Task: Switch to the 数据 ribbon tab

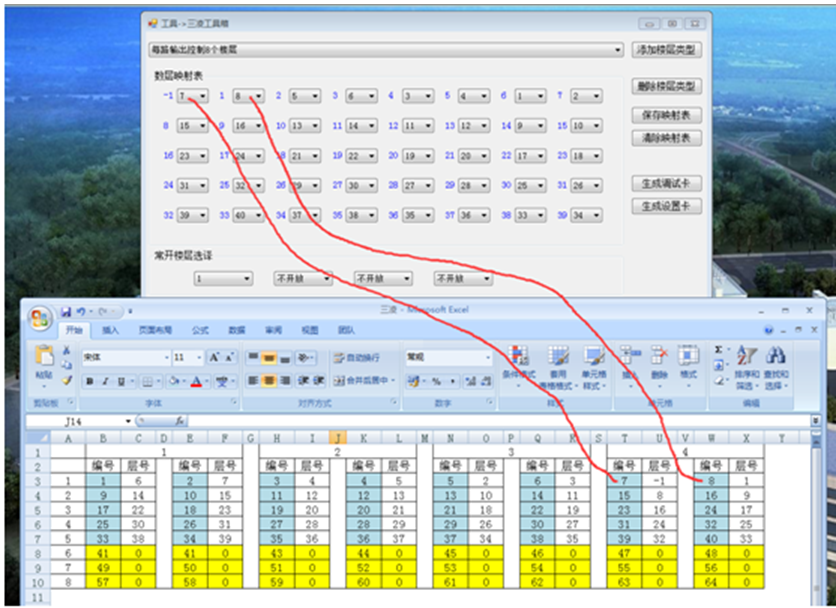Action: coord(237,331)
